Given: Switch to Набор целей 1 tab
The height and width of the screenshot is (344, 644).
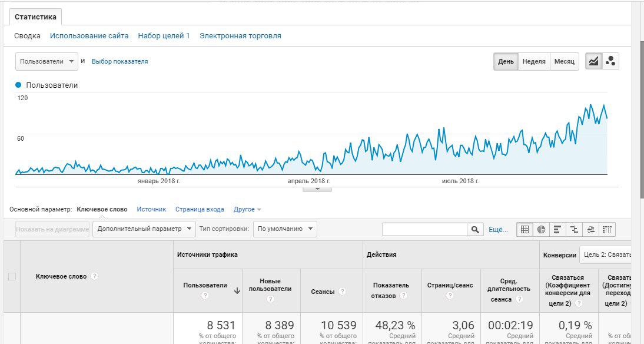Looking at the screenshot, I should pos(164,36).
